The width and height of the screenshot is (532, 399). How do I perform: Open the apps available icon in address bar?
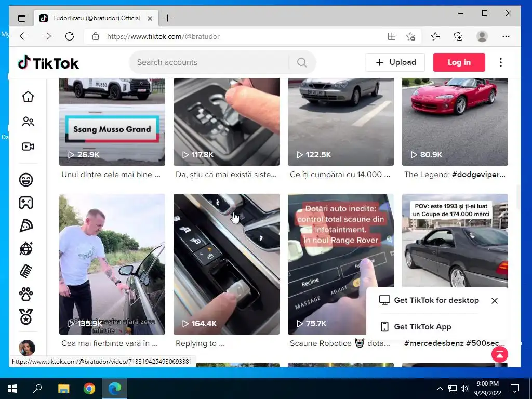point(392,36)
